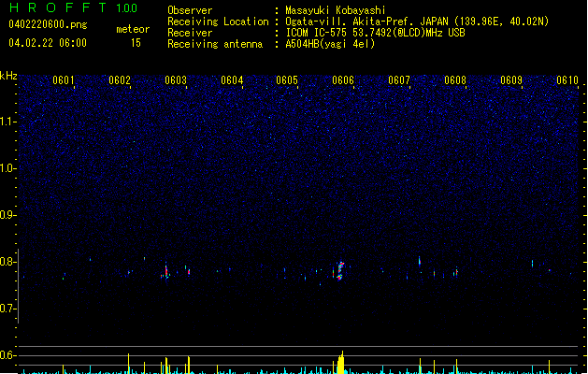
Task: Click the 0609 time marker
Action: click(x=511, y=80)
